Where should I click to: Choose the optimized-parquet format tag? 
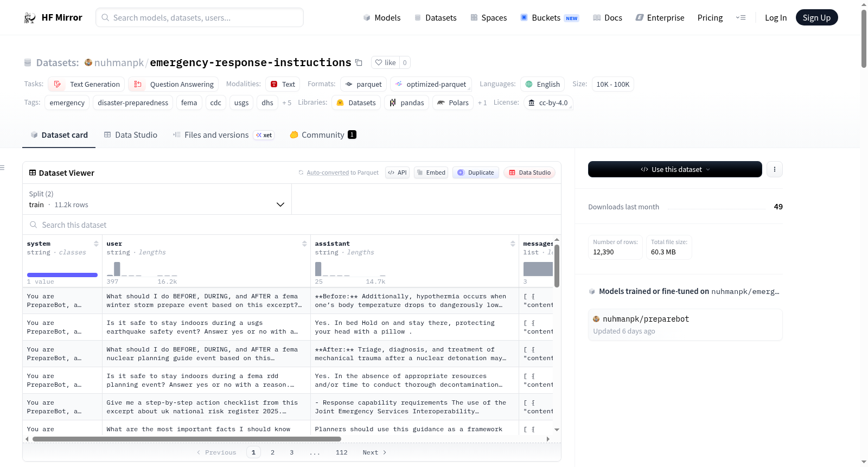click(431, 84)
